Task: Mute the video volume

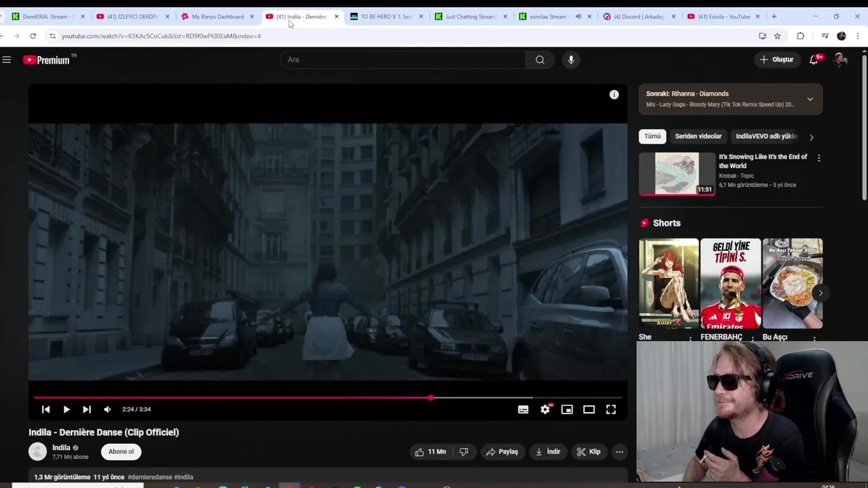Action: point(107,409)
